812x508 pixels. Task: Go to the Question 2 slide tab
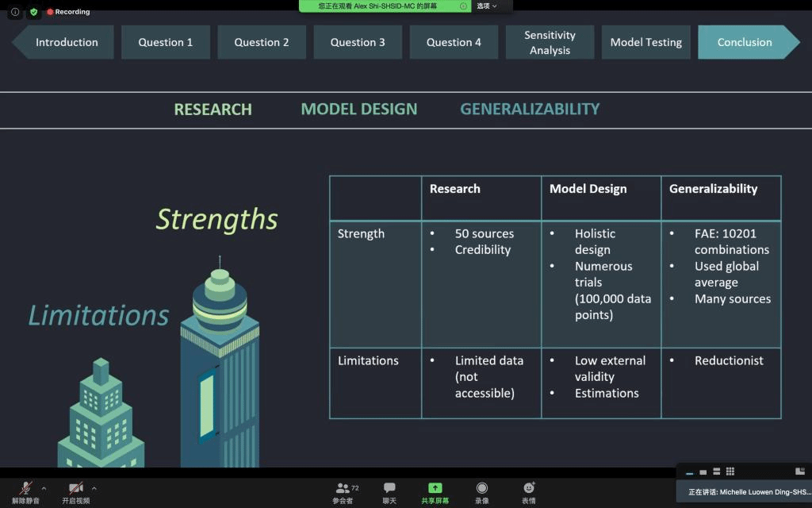coord(262,42)
